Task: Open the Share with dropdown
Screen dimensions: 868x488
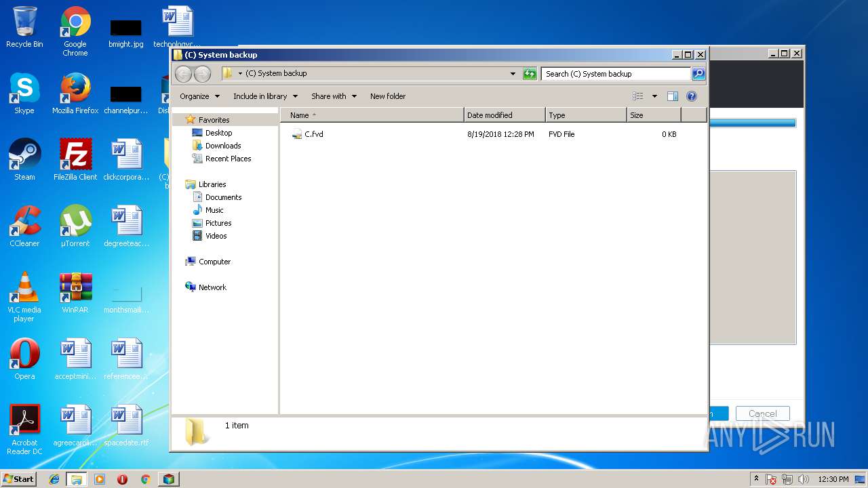Action: pos(334,96)
